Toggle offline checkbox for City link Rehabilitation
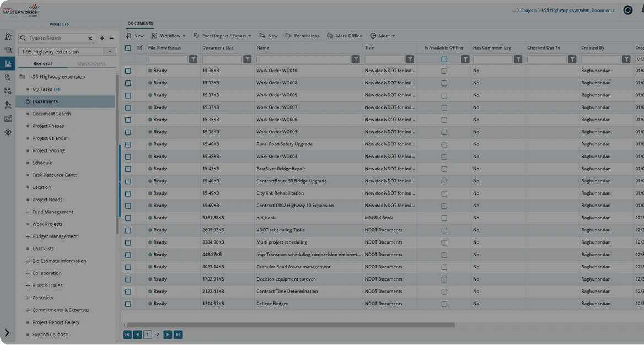 (444, 193)
